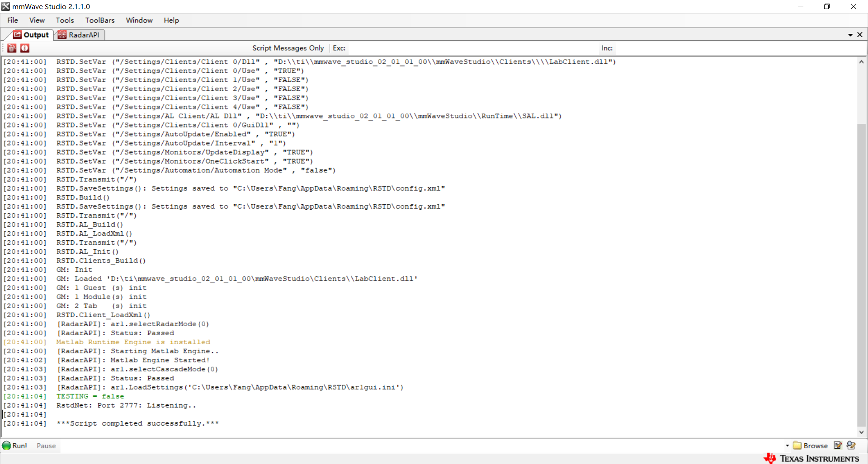Screen dimensions: 868x464
Task: Click 'Matlab Runtime Engine is installed' line
Action: tap(133, 342)
